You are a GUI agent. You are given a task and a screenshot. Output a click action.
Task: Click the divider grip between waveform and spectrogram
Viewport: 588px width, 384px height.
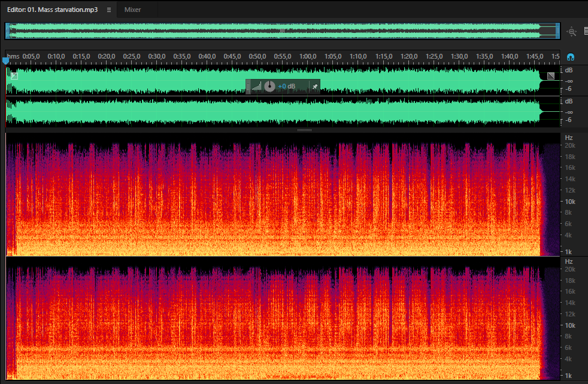pos(304,130)
